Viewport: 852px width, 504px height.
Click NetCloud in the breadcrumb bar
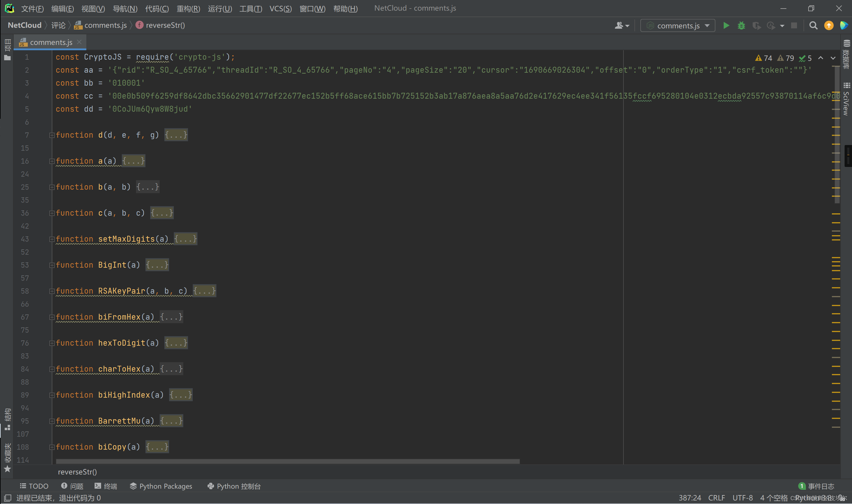click(25, 25)
